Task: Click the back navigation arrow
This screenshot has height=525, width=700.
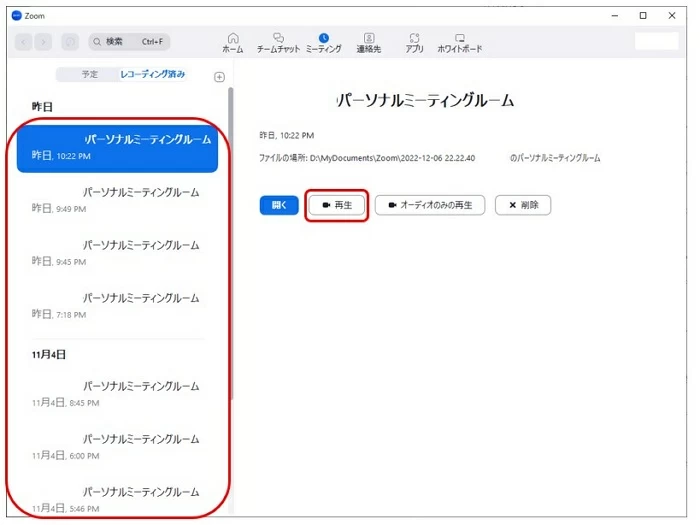Action: click(x=24, y=42)
